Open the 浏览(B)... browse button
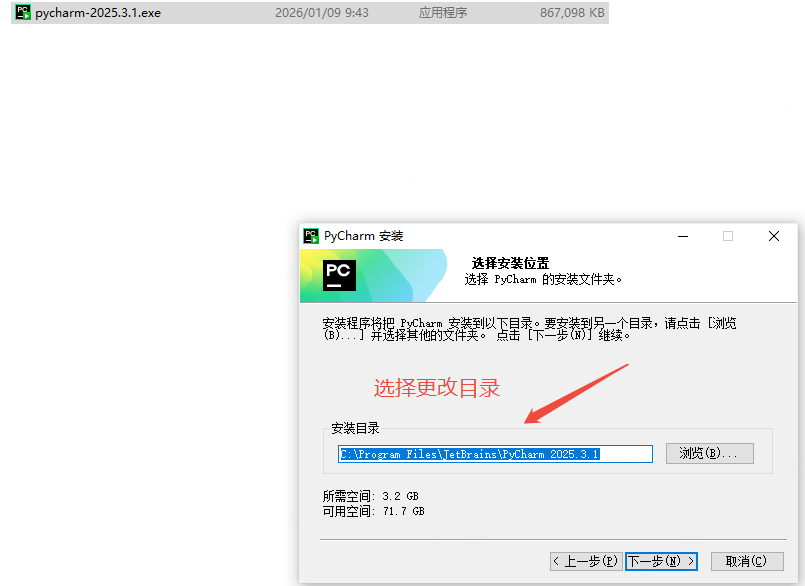The width and height of the screenshot is (805, 586). (x=710, y=453)
